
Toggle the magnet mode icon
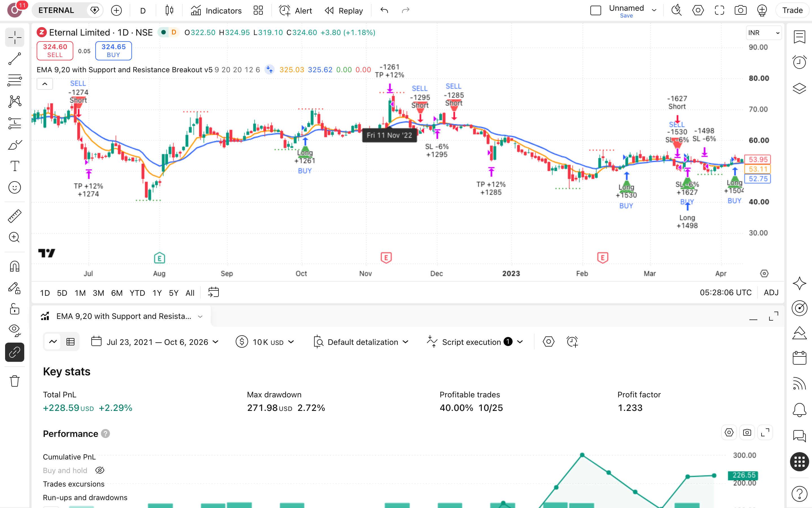point(15,266)
